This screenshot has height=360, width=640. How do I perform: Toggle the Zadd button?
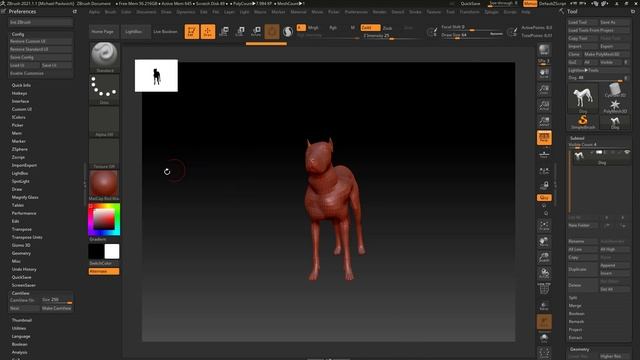point(370,27)
